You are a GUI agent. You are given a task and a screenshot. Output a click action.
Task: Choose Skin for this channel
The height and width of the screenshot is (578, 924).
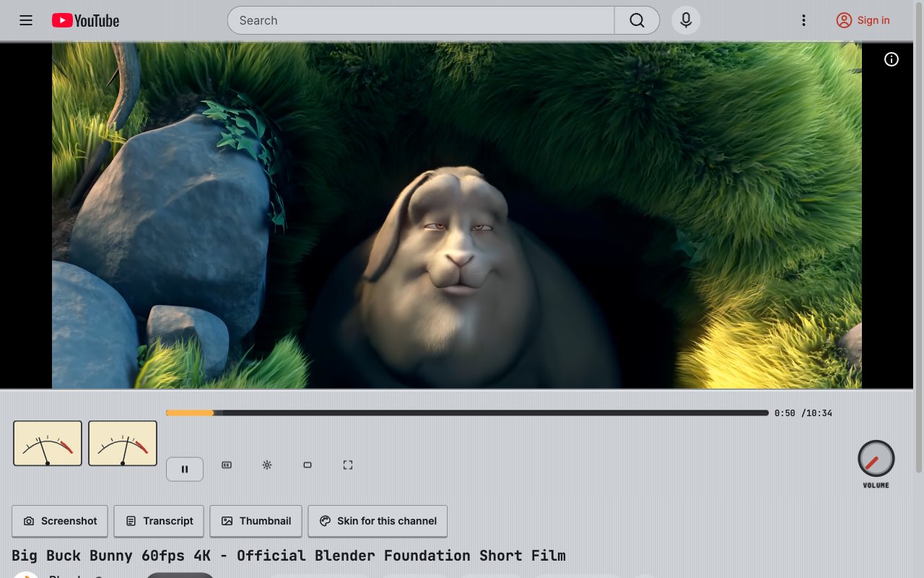(x=378, y=521)
